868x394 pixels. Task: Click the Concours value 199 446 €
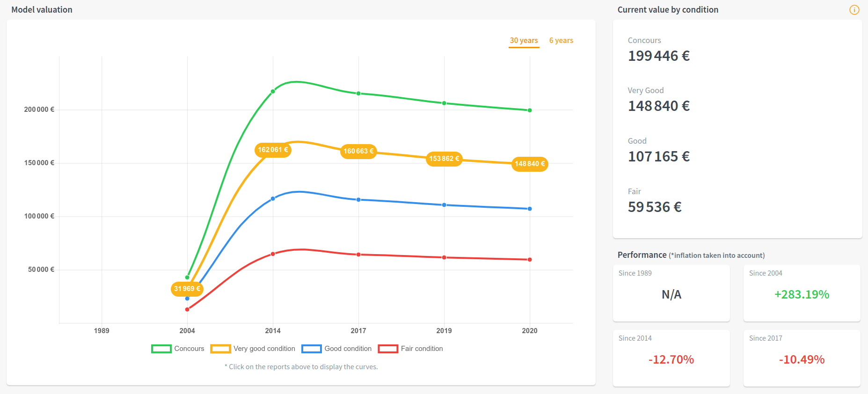[x=659, y=56]
